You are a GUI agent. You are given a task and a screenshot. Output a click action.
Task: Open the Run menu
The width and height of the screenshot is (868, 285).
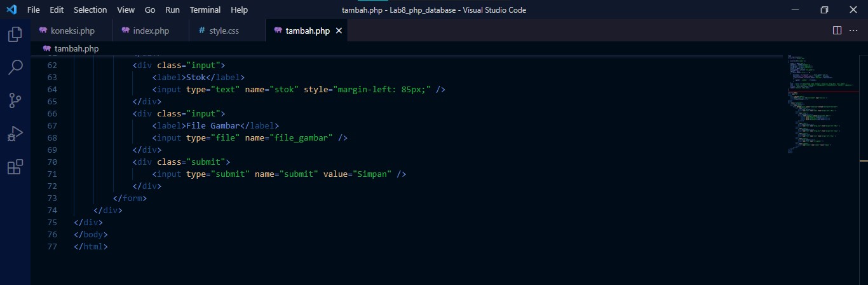click(x=172, y=10)
